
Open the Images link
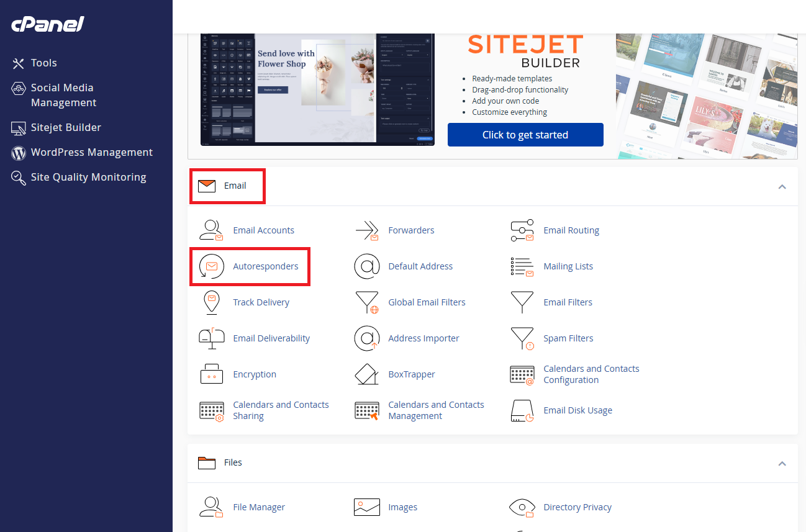point(403,507)
